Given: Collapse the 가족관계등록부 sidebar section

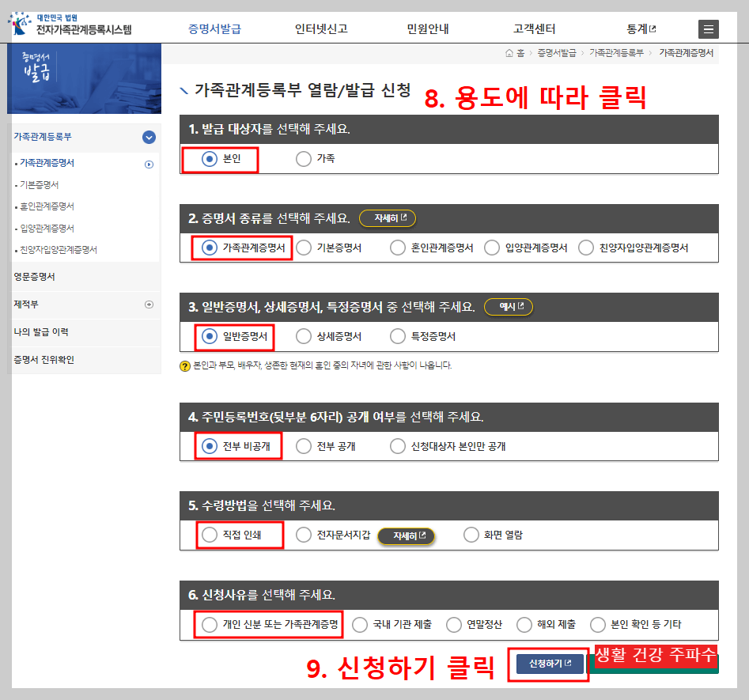Looking at the screenshot, I should tap(148, 137).
